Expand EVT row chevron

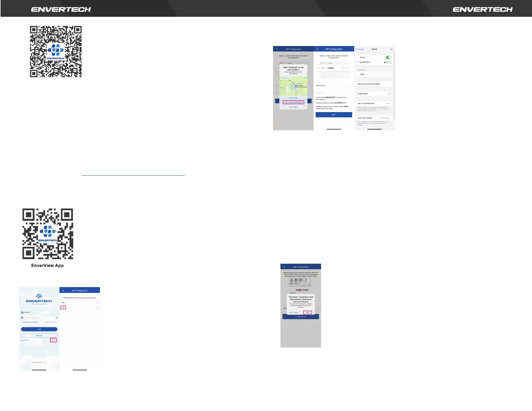point(97,308)
